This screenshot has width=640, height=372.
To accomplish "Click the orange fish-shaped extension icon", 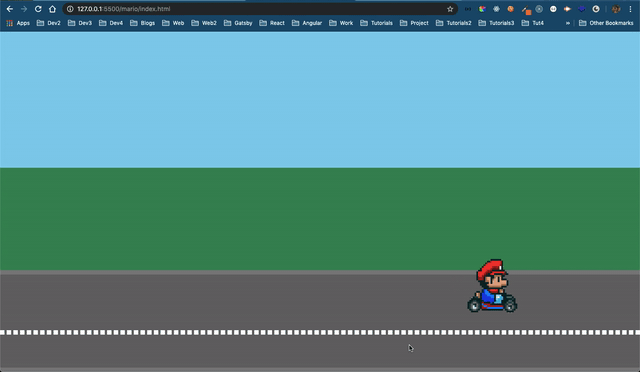I will (x=567, y=9).
